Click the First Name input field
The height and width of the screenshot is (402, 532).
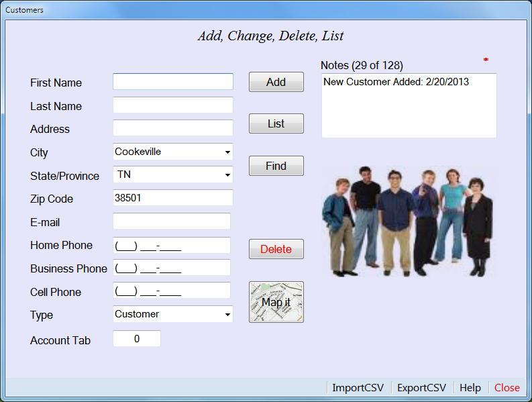click(173, 82)
